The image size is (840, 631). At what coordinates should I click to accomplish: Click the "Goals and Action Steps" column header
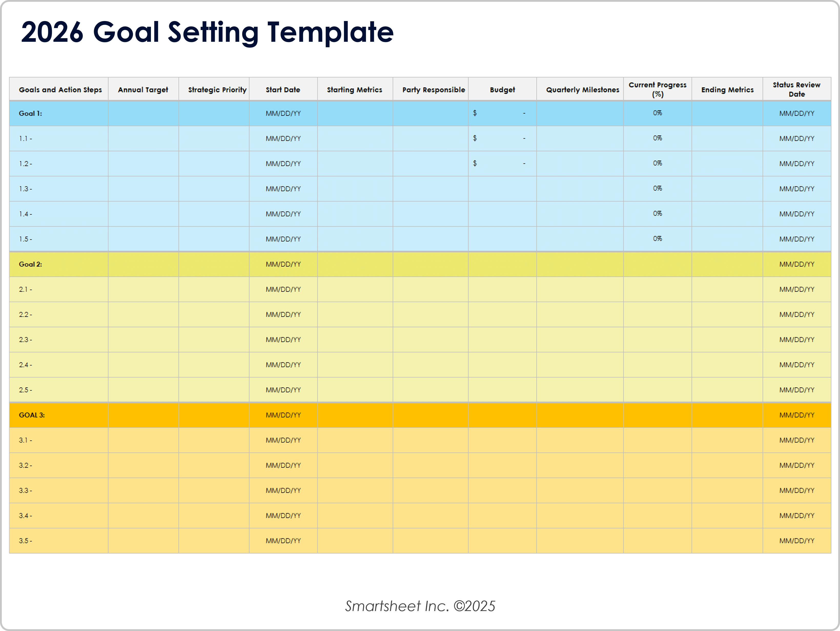60,90
